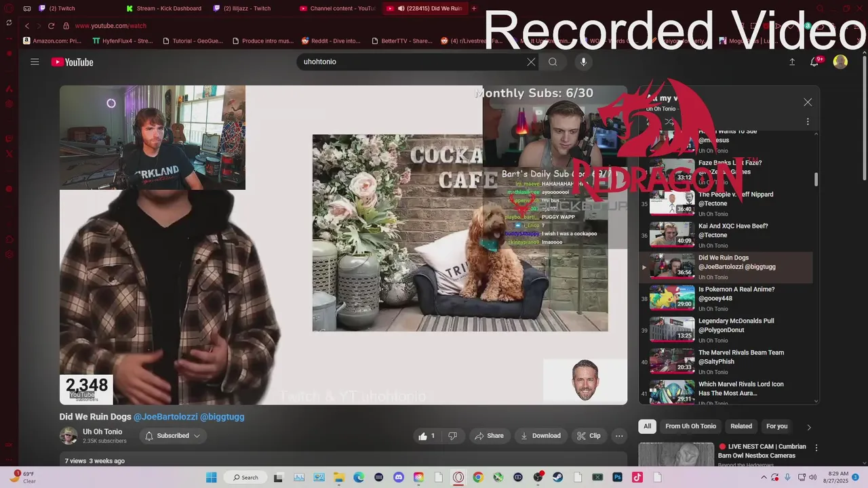Select the Related filter chip
Screen dimensions: 868x488
click(741, 426)
